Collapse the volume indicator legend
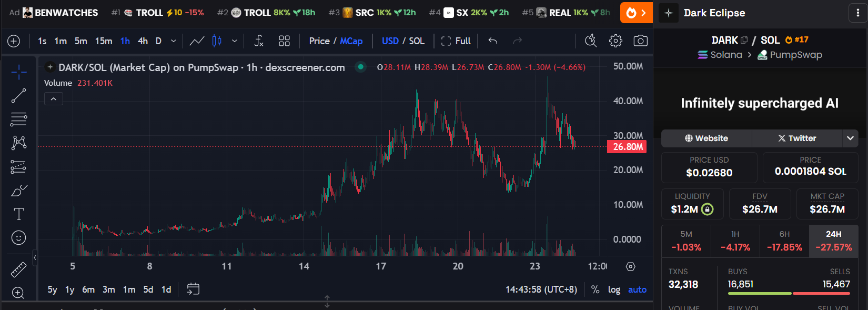Viewport: 868px width, 310px height. tap(54, 99)
